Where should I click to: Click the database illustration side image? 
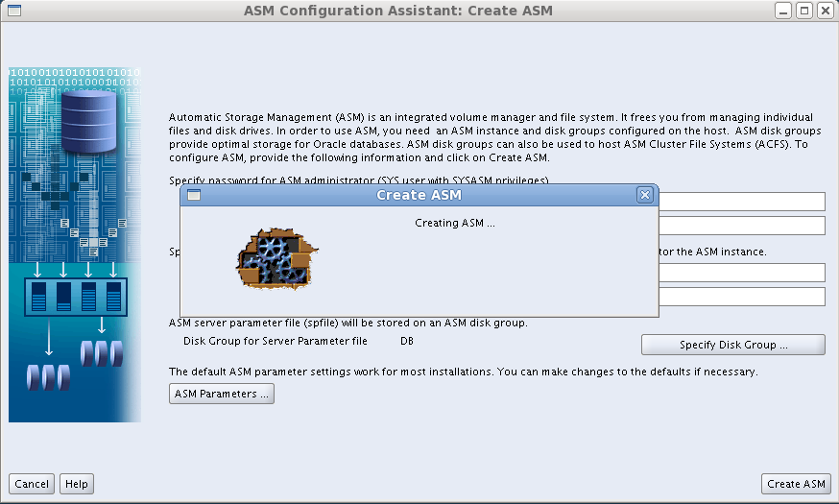click(x=75, y=245)
